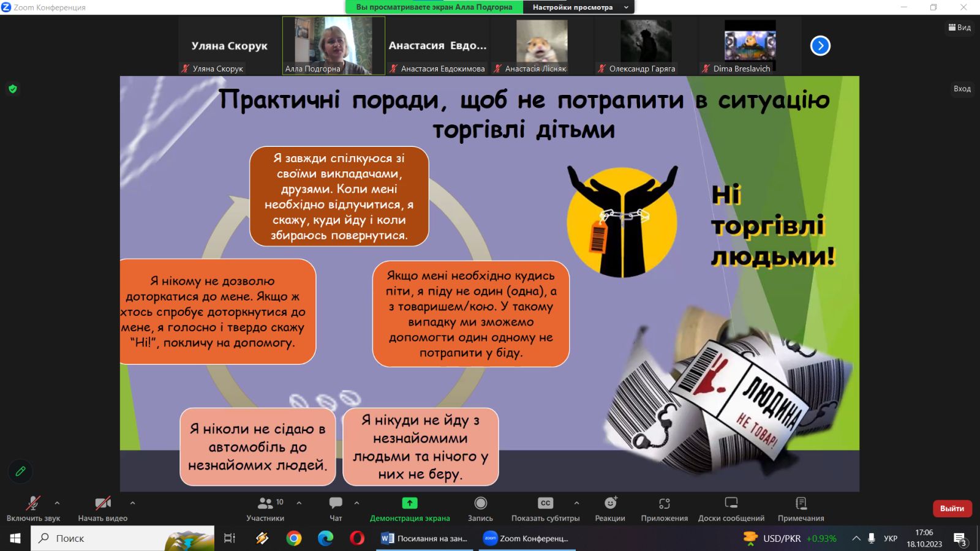Open the Настройки просмотра dropdown

[x=579, y=7]
